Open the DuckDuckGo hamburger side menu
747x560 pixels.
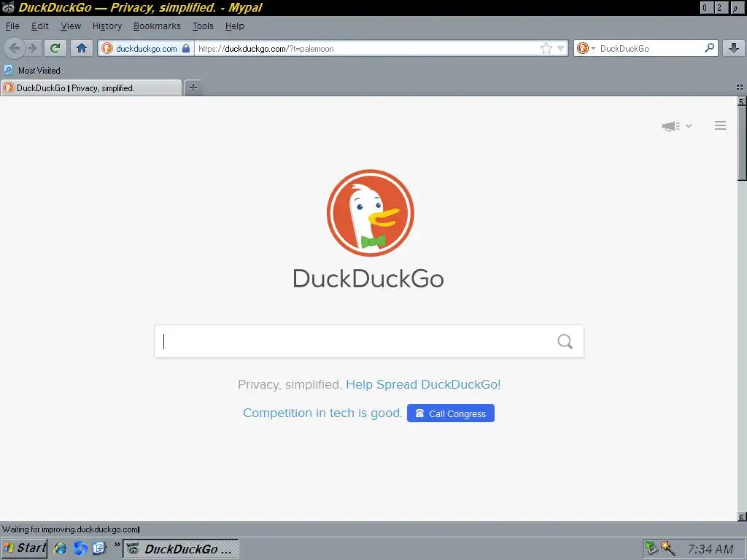(720, 125)
